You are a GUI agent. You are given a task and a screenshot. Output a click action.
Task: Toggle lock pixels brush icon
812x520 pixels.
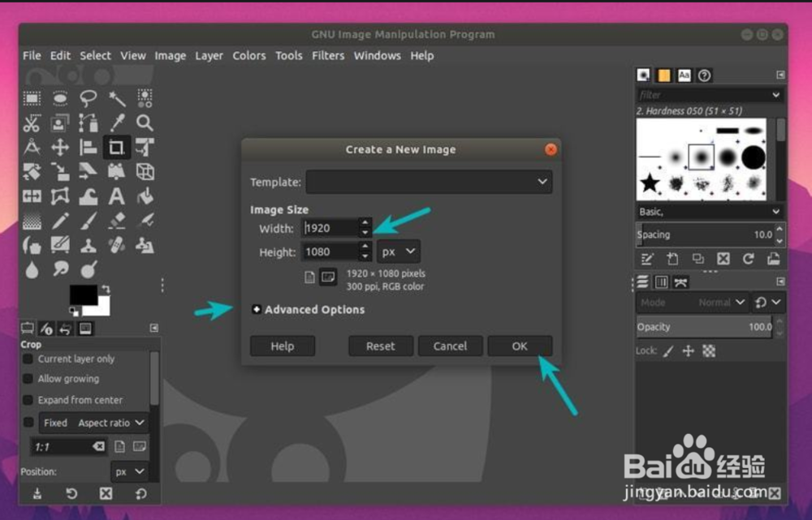pyautogui.click(x=668, y=351)
